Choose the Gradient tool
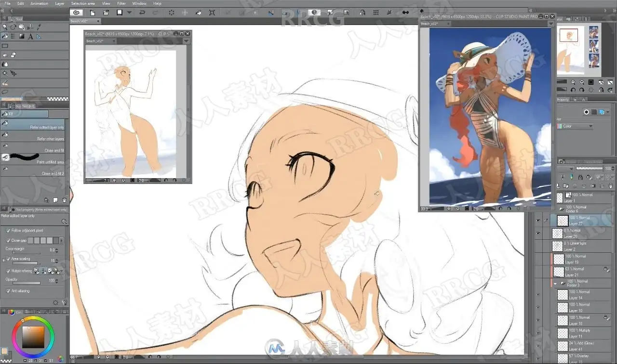The width and height of the screenshot is (617, 364). (x=22, y=36)
